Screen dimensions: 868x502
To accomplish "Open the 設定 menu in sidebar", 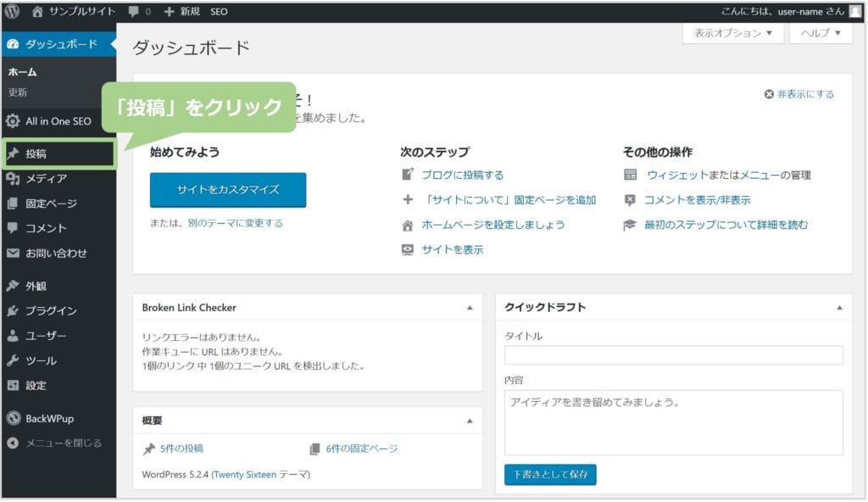I will [x=36, y=385].
